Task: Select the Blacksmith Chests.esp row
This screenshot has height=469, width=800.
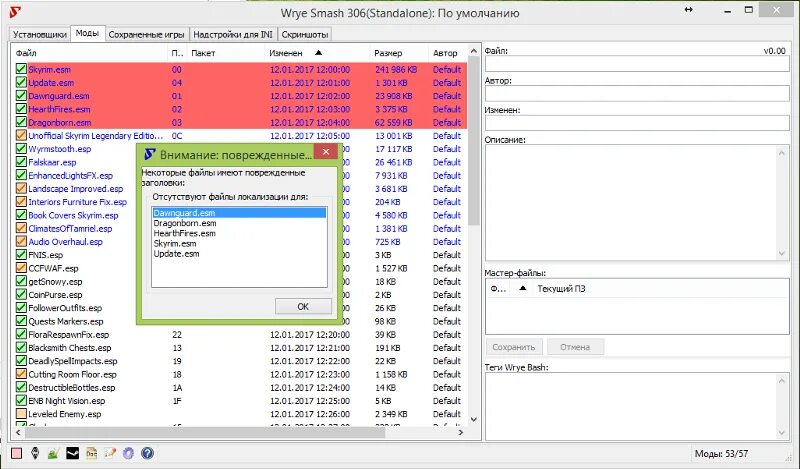Action: [239, 348]
